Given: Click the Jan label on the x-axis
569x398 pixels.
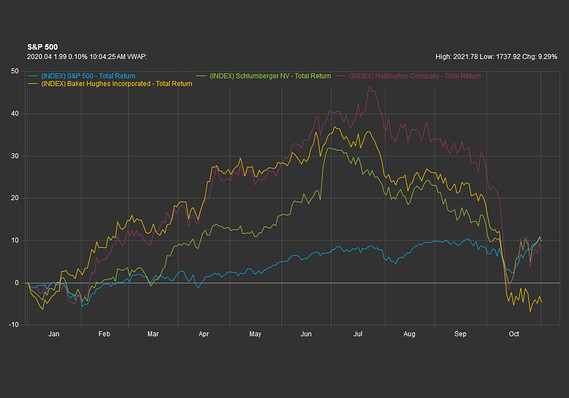Looking at the screenshot, I should pos(54,334).
